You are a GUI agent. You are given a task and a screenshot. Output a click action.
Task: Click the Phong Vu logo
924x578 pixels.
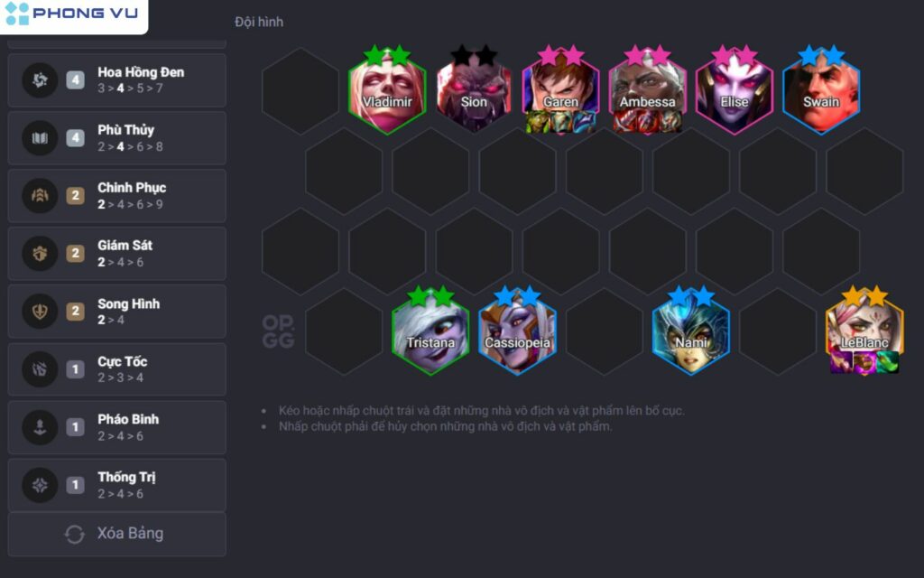[71, 14]
